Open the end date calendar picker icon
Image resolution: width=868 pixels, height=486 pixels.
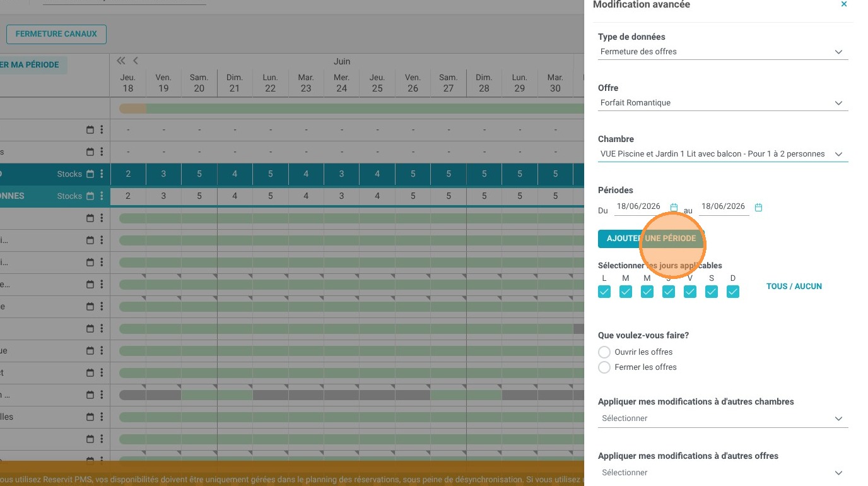pos(758,208)
